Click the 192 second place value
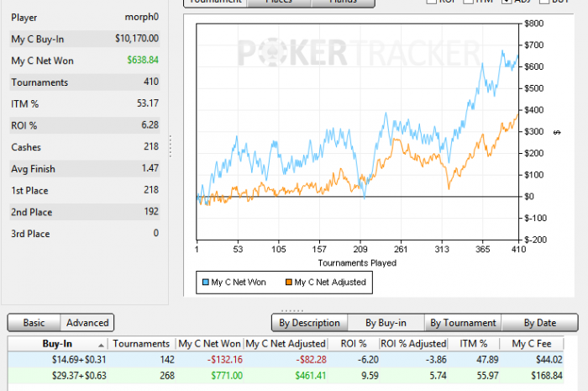The width and height of the screenshot is (588, 391). tap(151, 212)
